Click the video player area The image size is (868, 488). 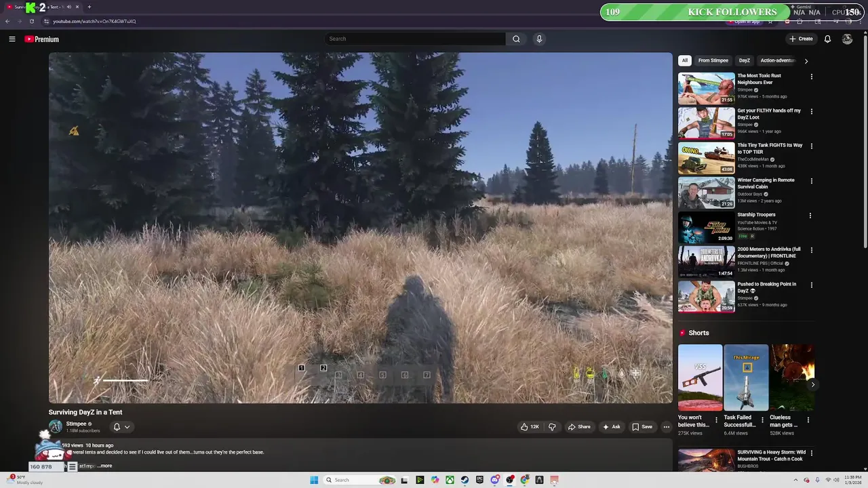[x=361, y=228]
